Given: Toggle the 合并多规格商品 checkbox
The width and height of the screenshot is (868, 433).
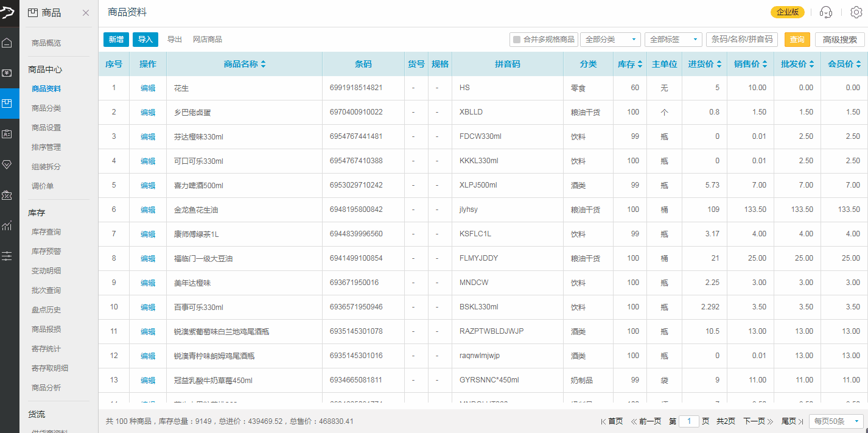Looking at the screenshot, I should tap(517, 40).
